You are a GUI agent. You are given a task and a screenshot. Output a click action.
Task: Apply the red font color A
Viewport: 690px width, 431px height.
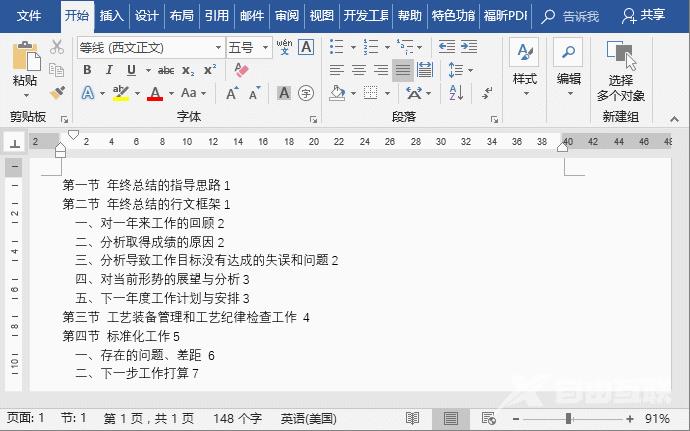pos(155,93)
